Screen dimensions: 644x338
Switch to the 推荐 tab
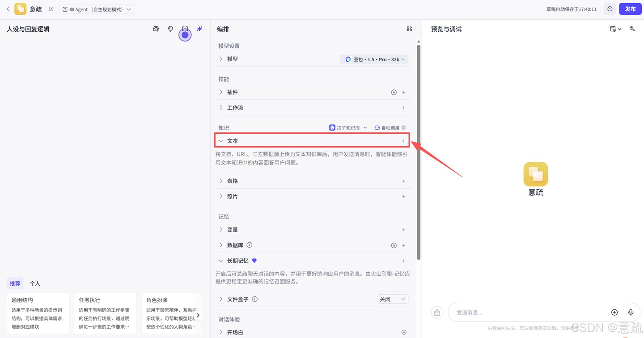[x=15, y=283]
